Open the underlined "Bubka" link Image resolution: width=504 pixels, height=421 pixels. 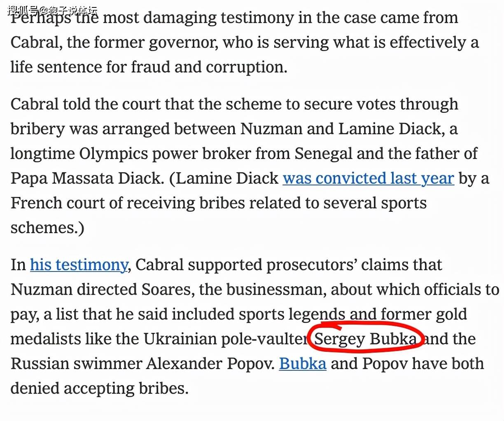(x=303, y=364)
